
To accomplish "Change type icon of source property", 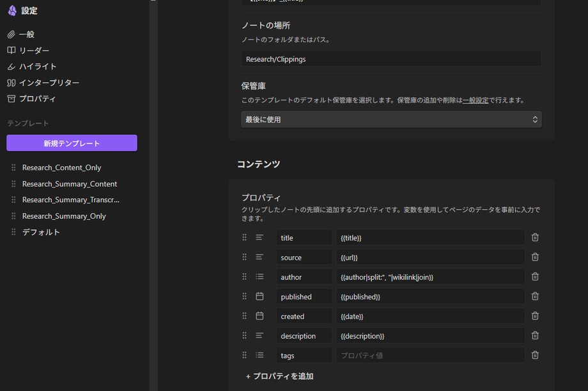I will 259,257.
